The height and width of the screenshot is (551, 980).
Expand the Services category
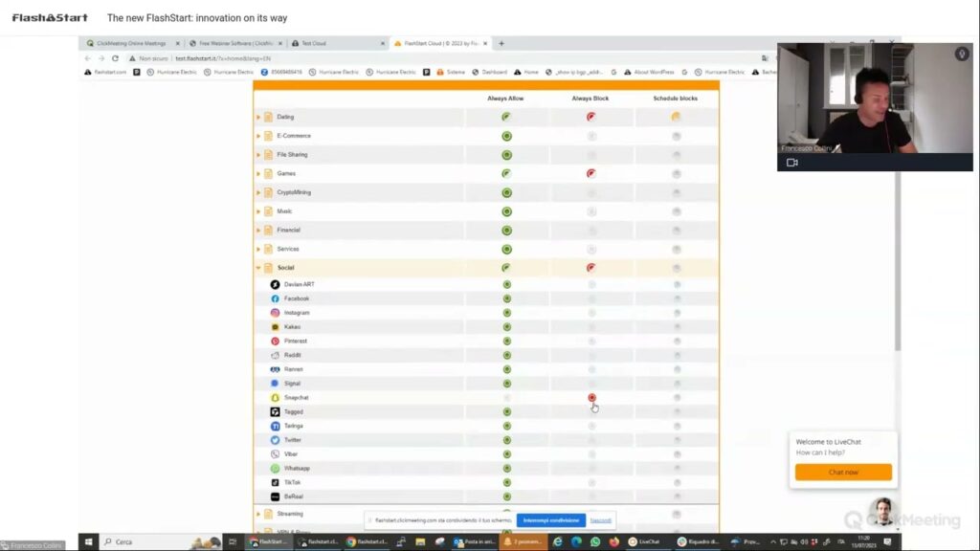coord(258,249)
